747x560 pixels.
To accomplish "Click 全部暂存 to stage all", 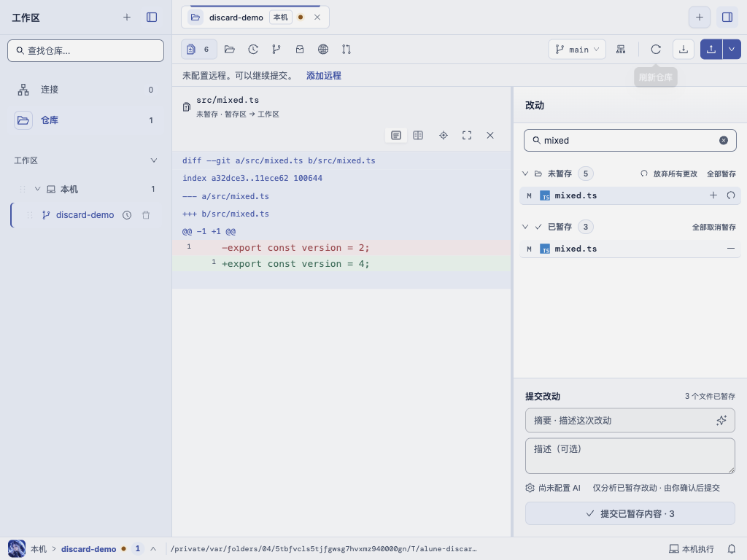I will pos(721,174).
